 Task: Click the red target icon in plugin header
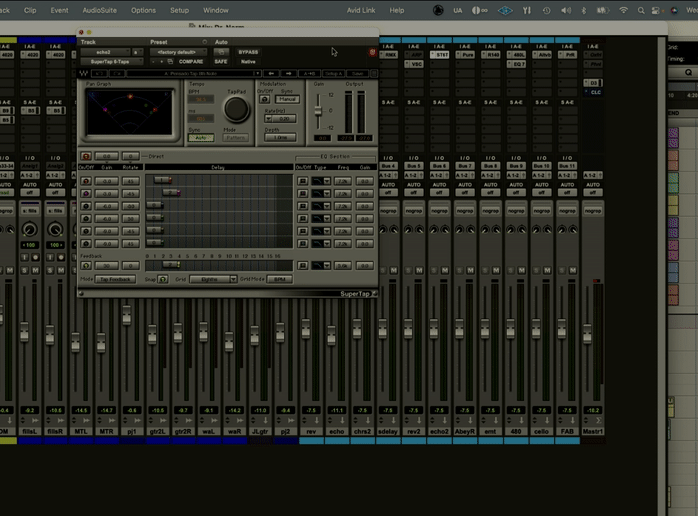click(372, 52)
